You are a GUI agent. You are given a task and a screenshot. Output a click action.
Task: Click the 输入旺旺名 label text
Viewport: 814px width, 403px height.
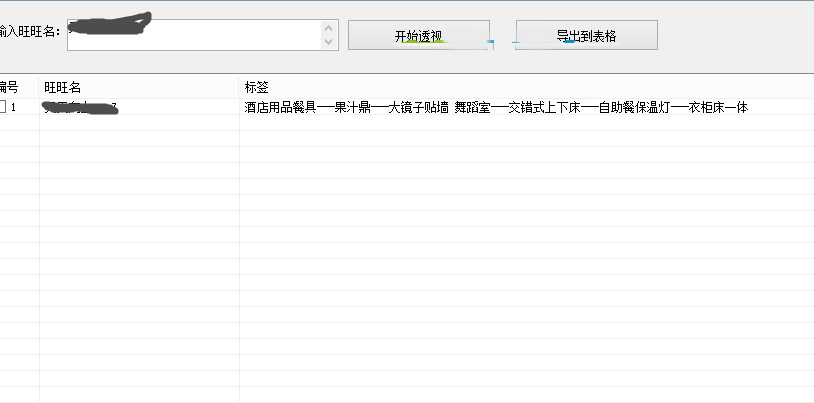30,32
